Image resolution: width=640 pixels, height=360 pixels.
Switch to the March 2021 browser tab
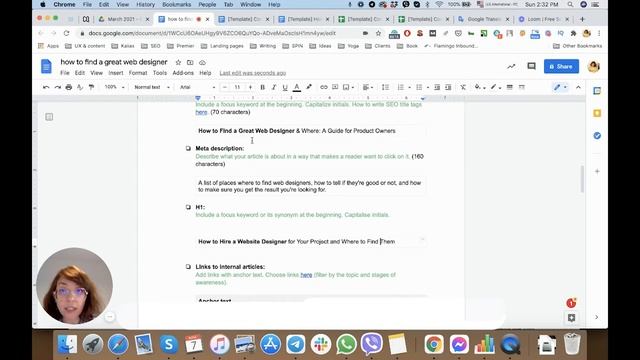pyautogui.click(x=124, y=19)
